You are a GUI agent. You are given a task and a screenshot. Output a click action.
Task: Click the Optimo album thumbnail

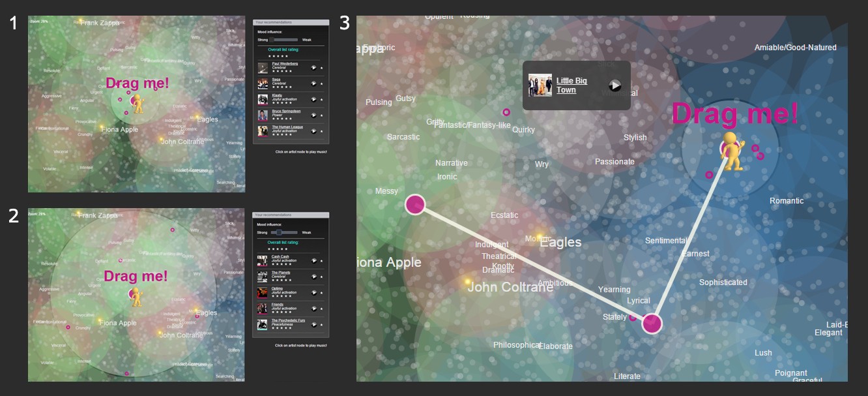pos(262,293)
